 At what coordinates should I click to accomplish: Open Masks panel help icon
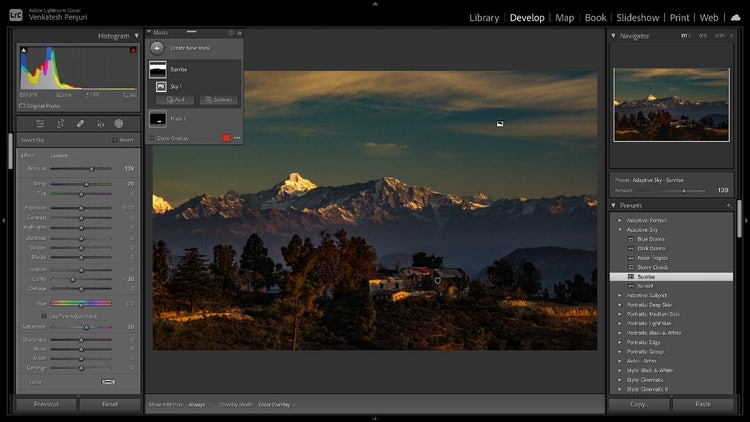click(x=231, y=33)
